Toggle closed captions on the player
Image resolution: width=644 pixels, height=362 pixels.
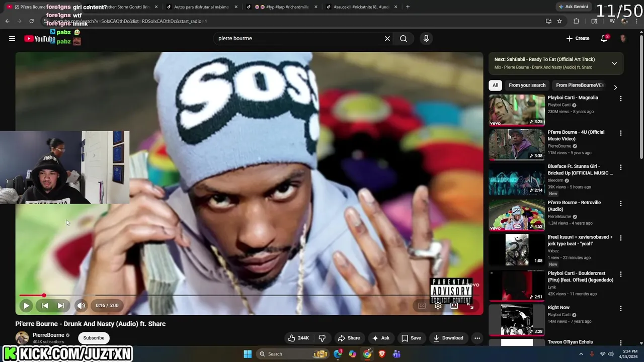click(x=422, y=306)
